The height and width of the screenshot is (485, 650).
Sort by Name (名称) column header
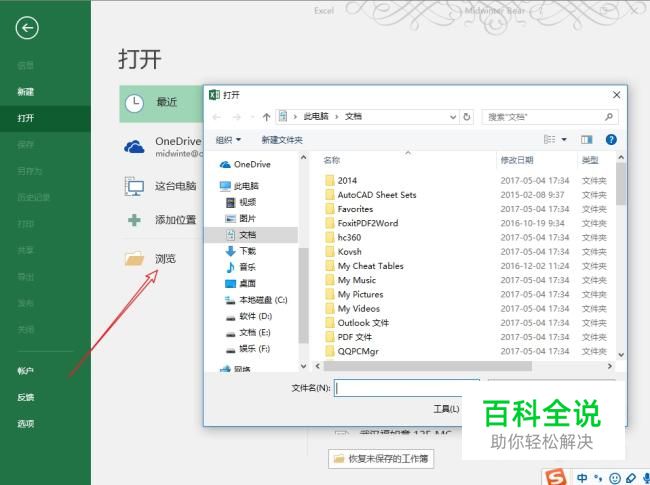[331, 160]
